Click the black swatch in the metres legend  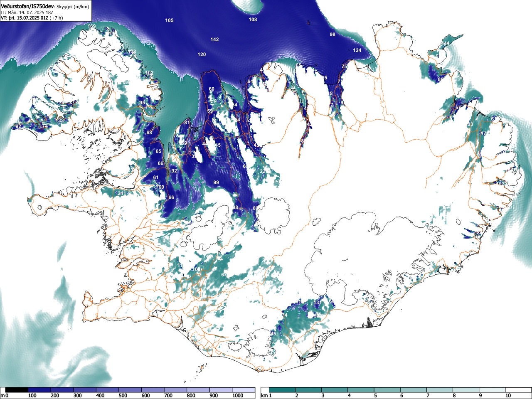[x=17, y=390]
